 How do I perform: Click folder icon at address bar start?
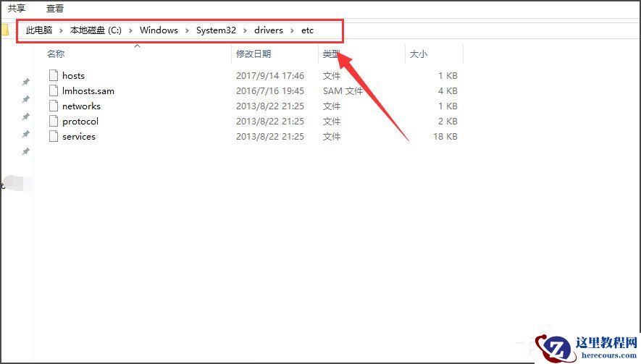point(4,30)
